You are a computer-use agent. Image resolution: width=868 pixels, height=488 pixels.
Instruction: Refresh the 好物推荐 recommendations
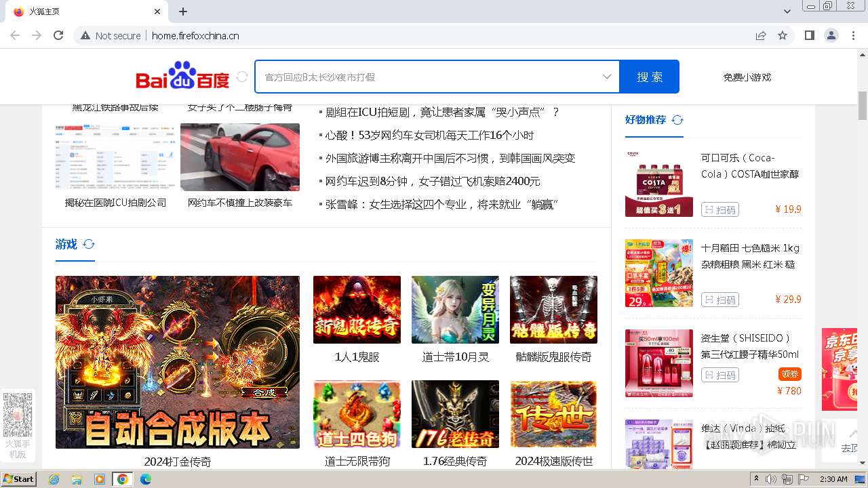[x=677, y=120]
